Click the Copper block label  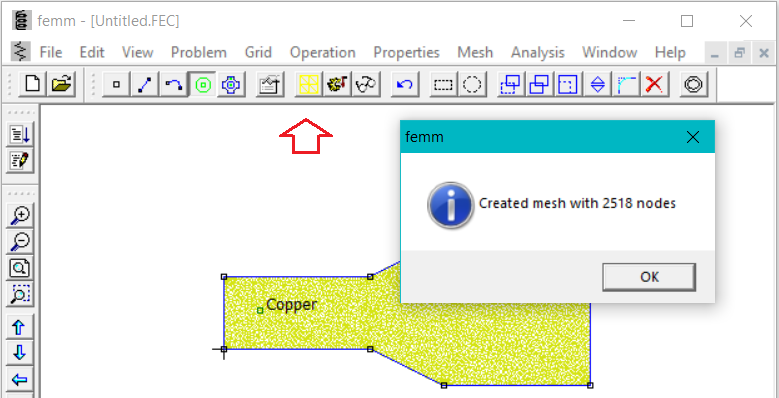pyautogui.click(x=292, y=305)
